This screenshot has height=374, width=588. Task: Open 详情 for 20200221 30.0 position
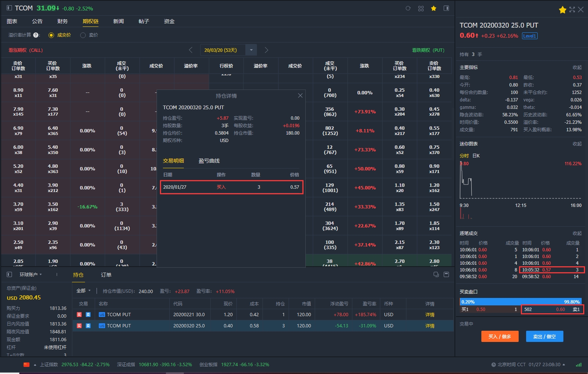pos(430,315)
